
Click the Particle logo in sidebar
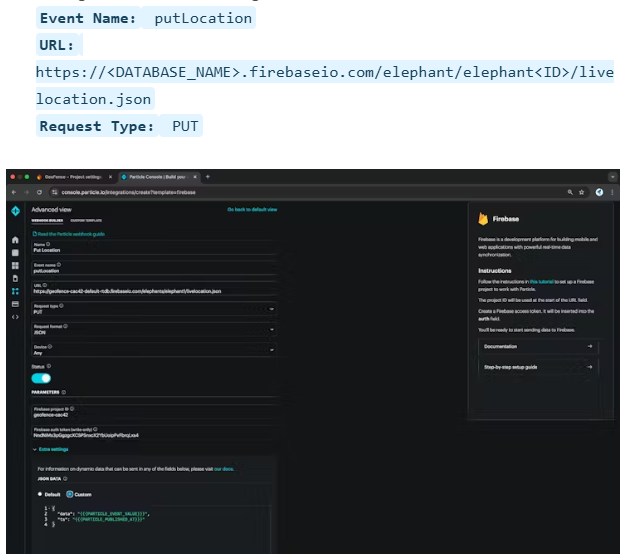tap(15, 210)
